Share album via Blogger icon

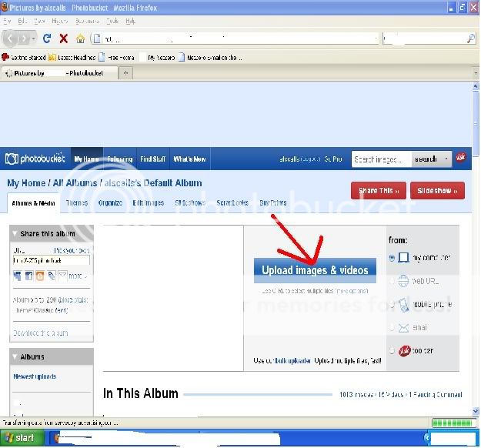(x=40, y=276)
